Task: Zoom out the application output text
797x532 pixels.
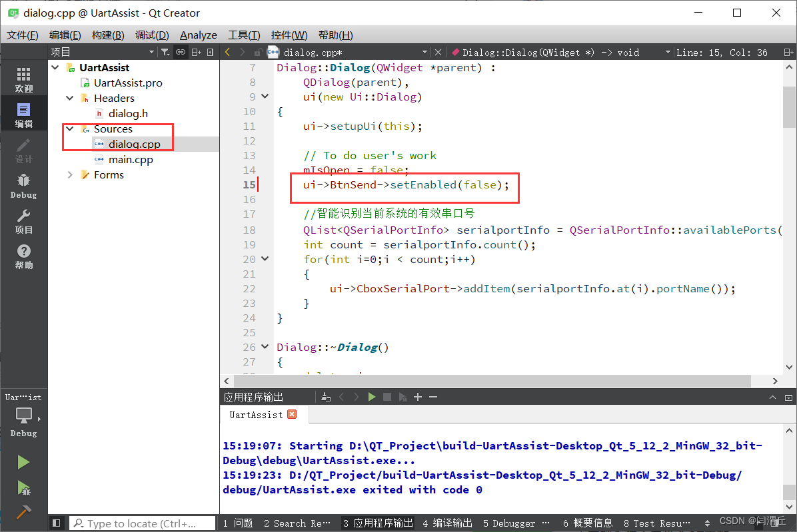Action: pos(433,397)
